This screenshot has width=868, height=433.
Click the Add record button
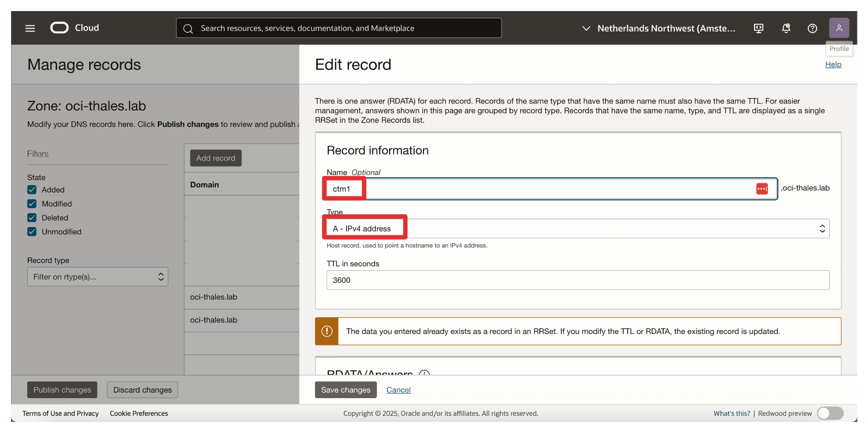(216, 158)
